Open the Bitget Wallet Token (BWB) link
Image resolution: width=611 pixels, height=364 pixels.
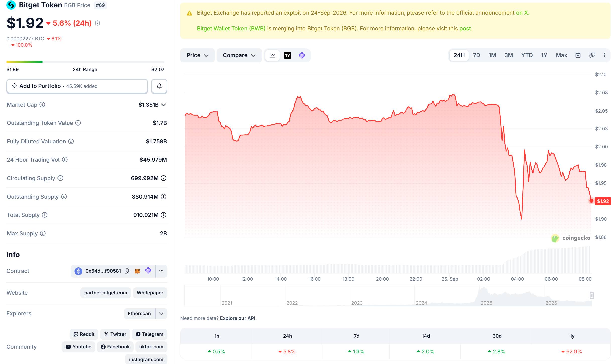coord(231,29)
